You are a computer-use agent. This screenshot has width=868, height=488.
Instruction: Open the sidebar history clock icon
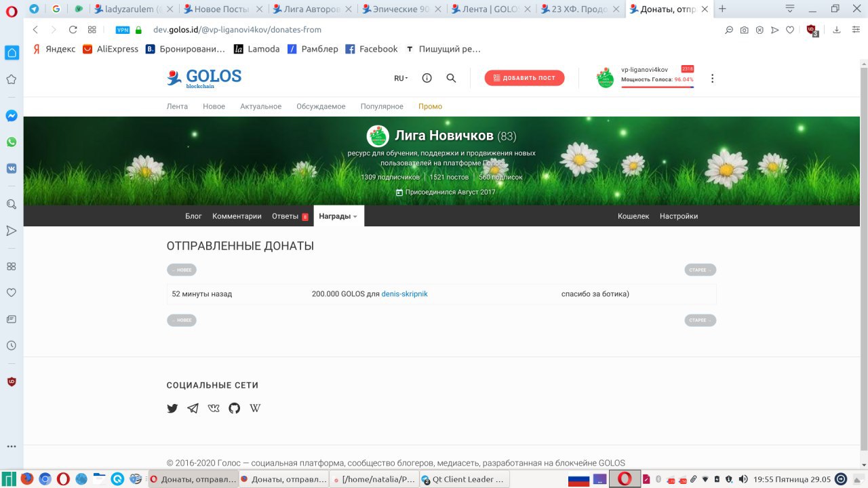11,345
